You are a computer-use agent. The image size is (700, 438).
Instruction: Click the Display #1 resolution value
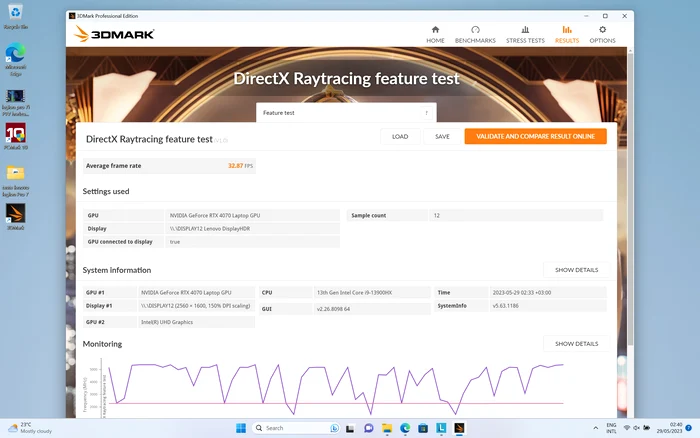(196, 306)
